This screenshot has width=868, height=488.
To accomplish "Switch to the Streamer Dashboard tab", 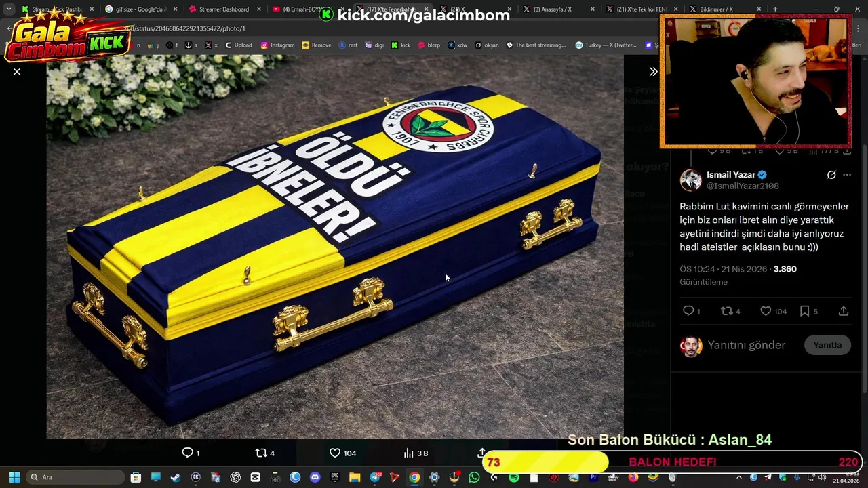I will pyautogui.click(x=224, y=9).
